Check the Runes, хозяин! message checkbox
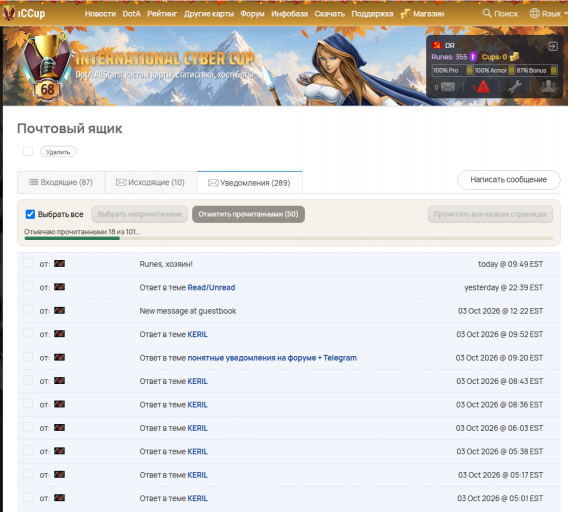568x512 pixels. 28,263
